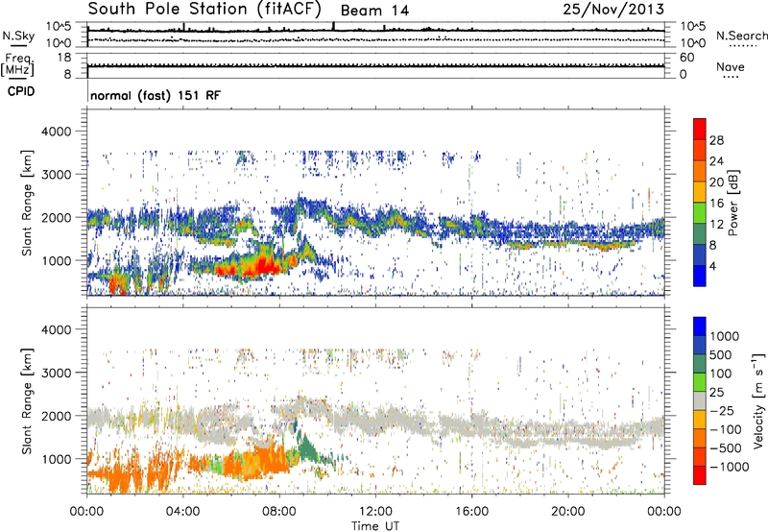Click the tall noise spike near 10:00 in the N.Sky plot
768x532 pixels.
point(333,26)
